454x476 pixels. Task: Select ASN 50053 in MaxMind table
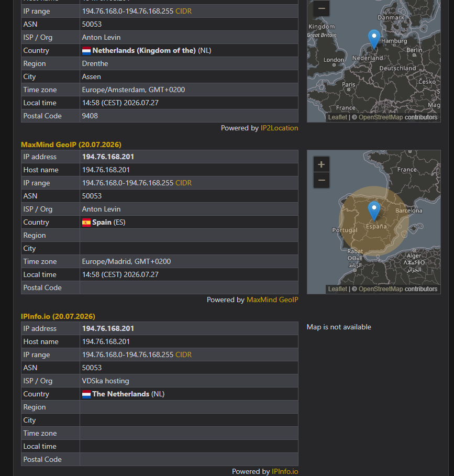click(92, 196)
